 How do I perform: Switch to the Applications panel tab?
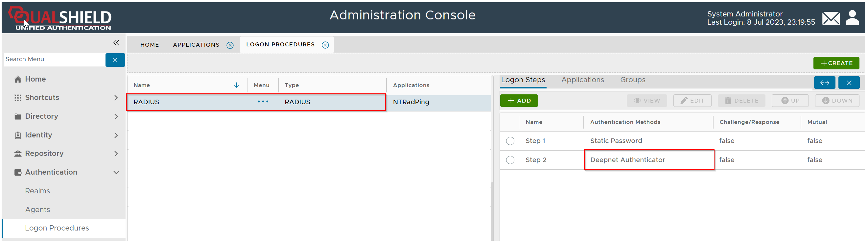coord(582,80)
